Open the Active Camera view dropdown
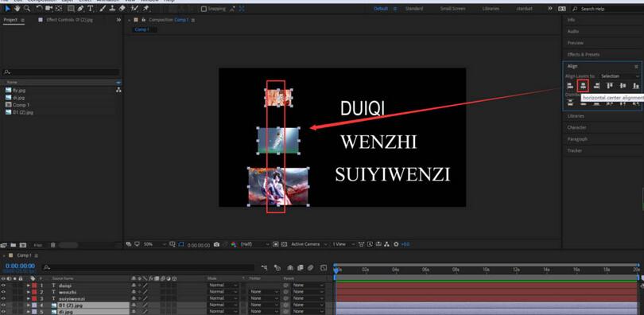 click(x=308, y=244)
